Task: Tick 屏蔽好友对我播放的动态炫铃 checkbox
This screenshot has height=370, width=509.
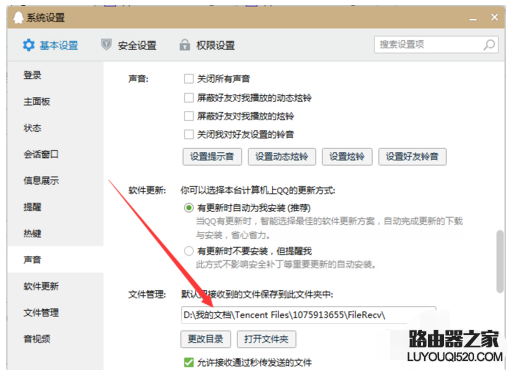Action: [189, 98]
